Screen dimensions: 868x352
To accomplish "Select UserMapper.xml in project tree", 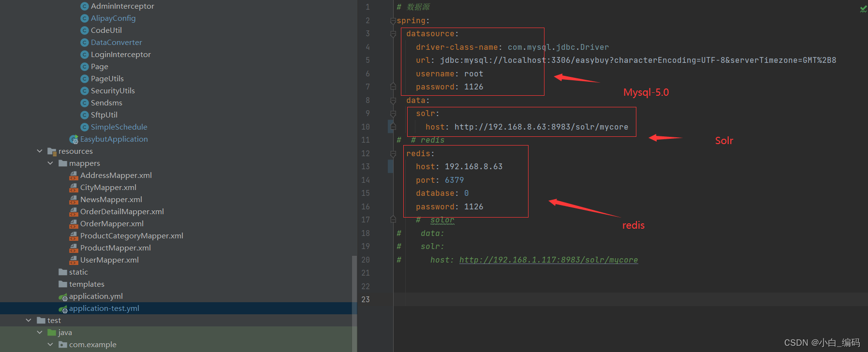I will [109, 260].
